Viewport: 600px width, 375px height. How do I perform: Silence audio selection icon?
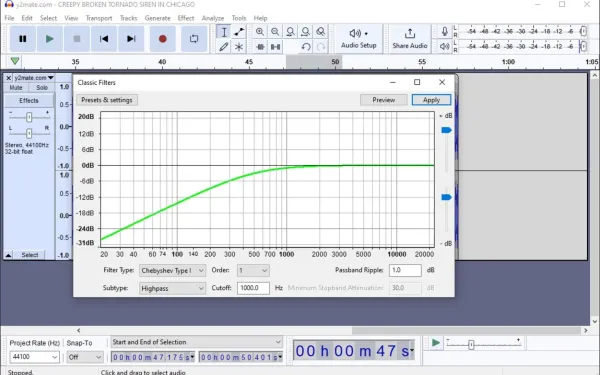276,47
